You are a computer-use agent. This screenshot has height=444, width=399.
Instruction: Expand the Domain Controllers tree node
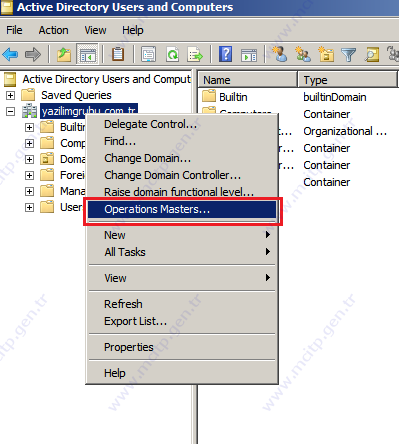(x=29, y=159)
